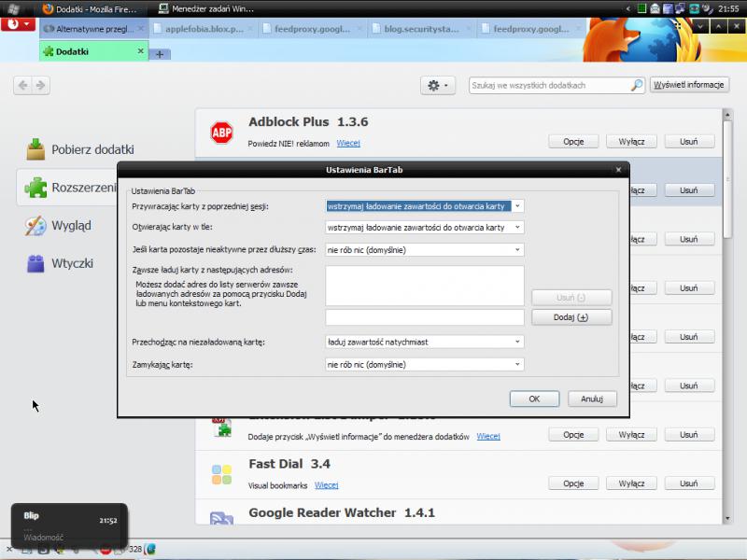Click the add-on list scrollbar up arrow

point(727,115)
